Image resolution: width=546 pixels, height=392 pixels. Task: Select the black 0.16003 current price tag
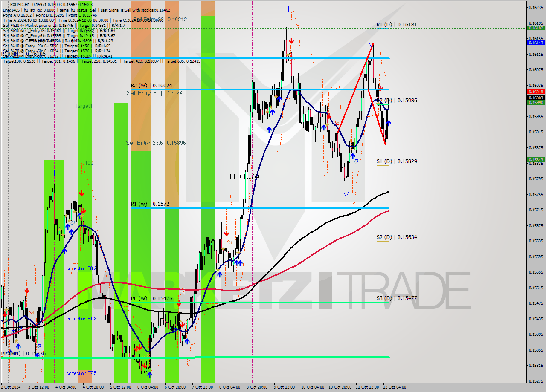pos(536,98)
